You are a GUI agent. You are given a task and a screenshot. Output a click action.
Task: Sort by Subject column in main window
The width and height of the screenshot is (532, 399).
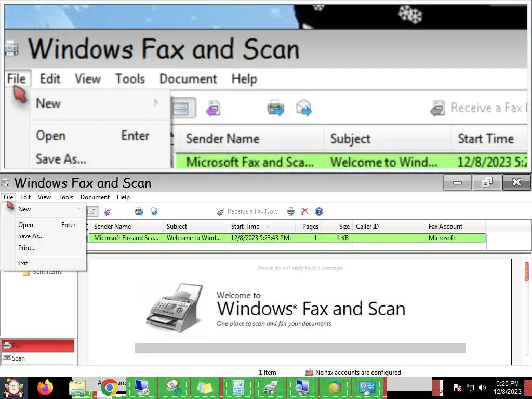click(195, 227)
